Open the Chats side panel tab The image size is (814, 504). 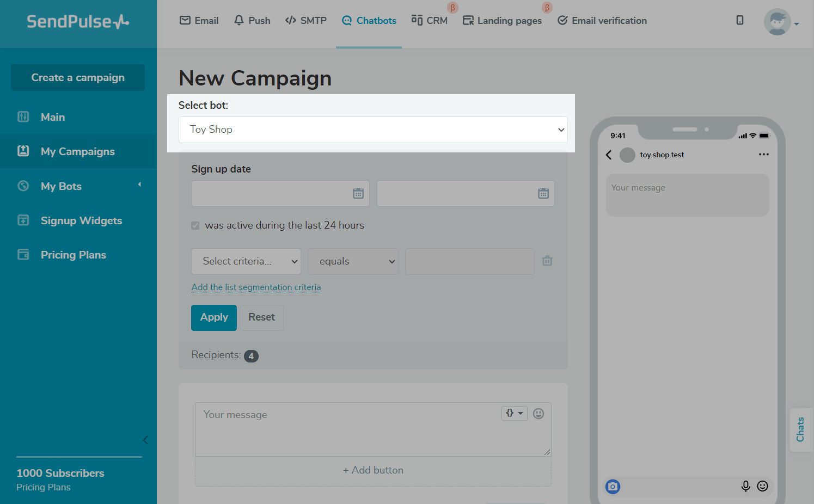coord(800,429)
